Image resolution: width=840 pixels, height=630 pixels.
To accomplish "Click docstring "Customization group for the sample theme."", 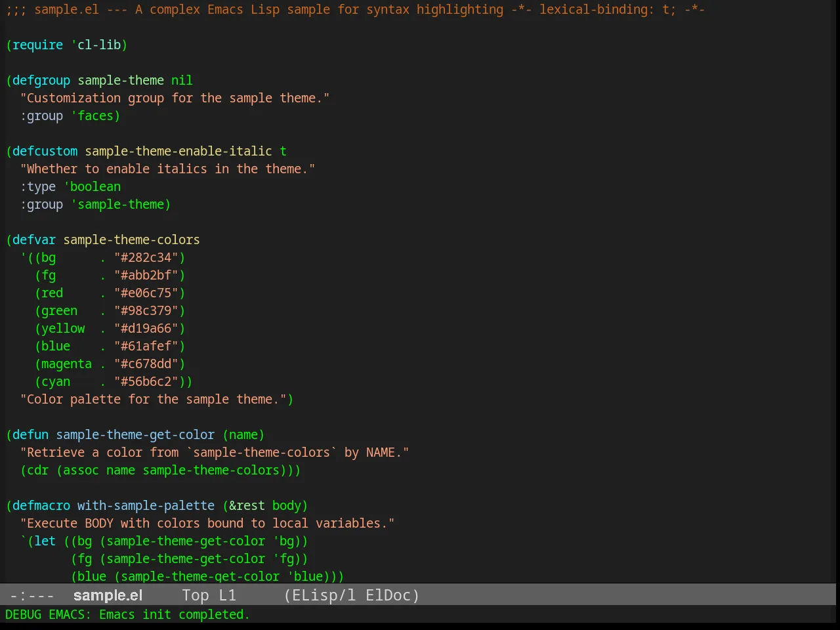I will click(175, 98).
